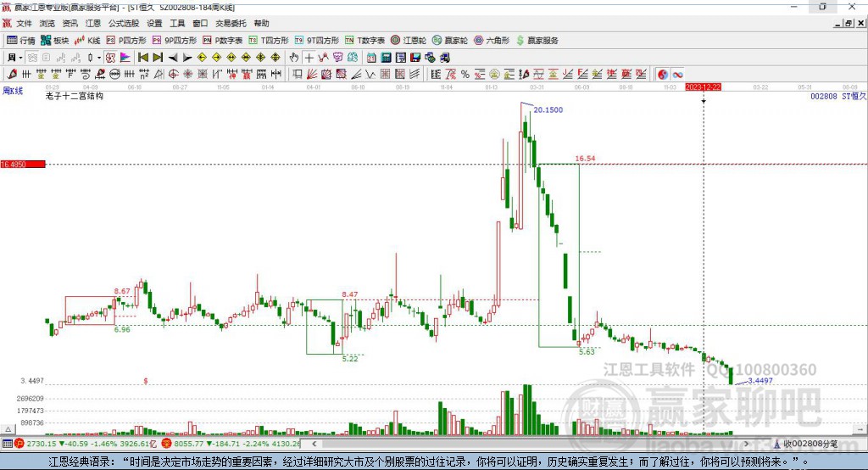Click the candlestick chart type icon

click(90, 58)
